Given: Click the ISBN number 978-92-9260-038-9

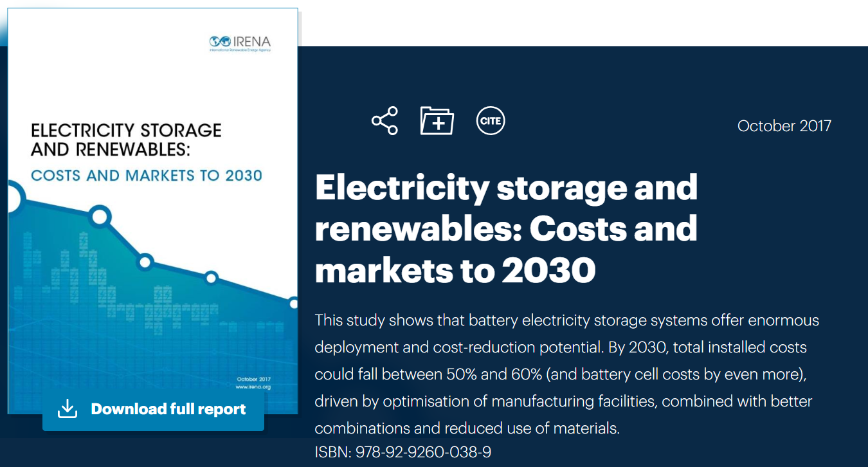Looking at the screenshot, I should tap(402, 452).
